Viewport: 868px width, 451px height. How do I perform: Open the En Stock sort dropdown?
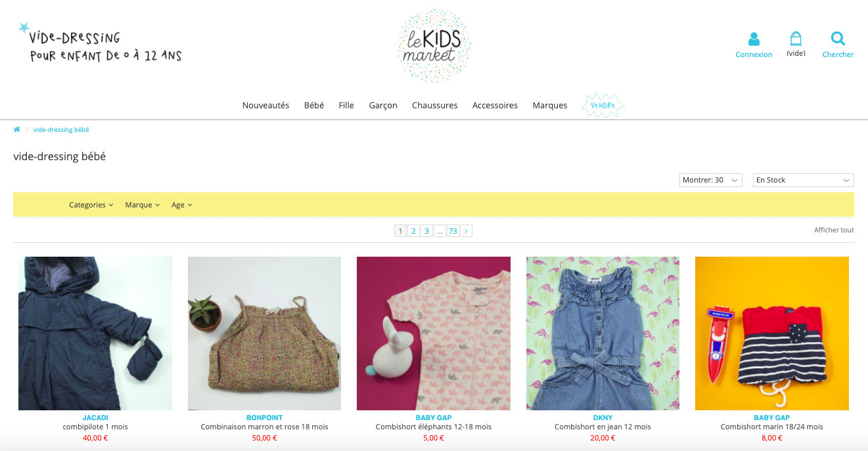tap(803, 180)
